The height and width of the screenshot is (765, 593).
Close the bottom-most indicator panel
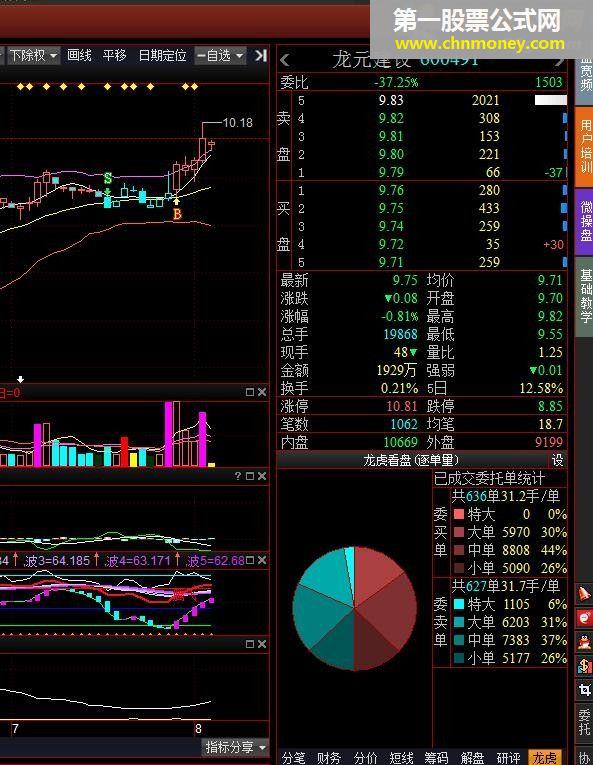point(262,644)
